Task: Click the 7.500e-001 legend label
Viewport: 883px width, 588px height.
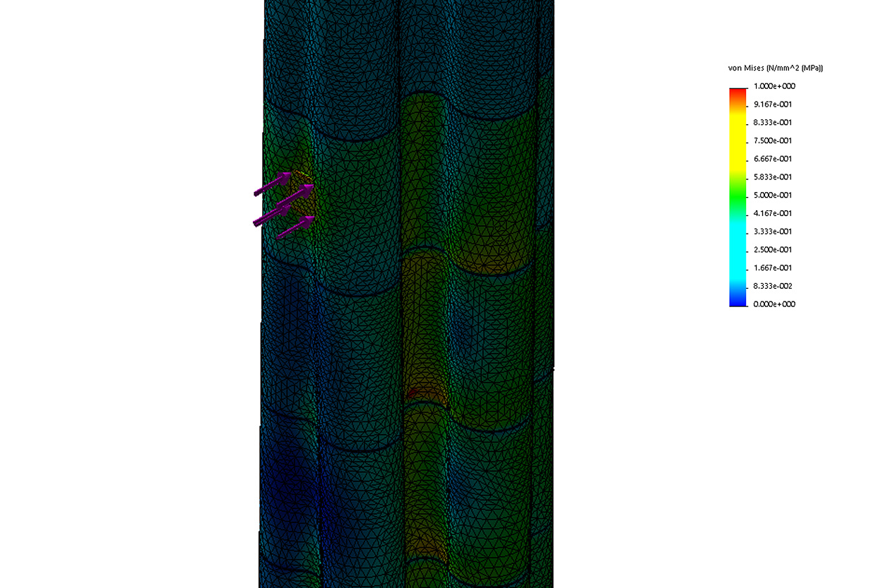Action: [773, 140]
